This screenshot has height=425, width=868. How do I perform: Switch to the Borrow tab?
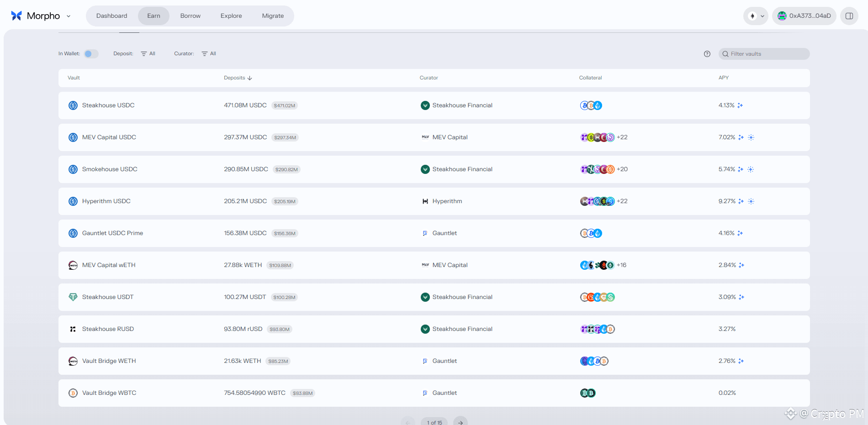click(190, 16)
